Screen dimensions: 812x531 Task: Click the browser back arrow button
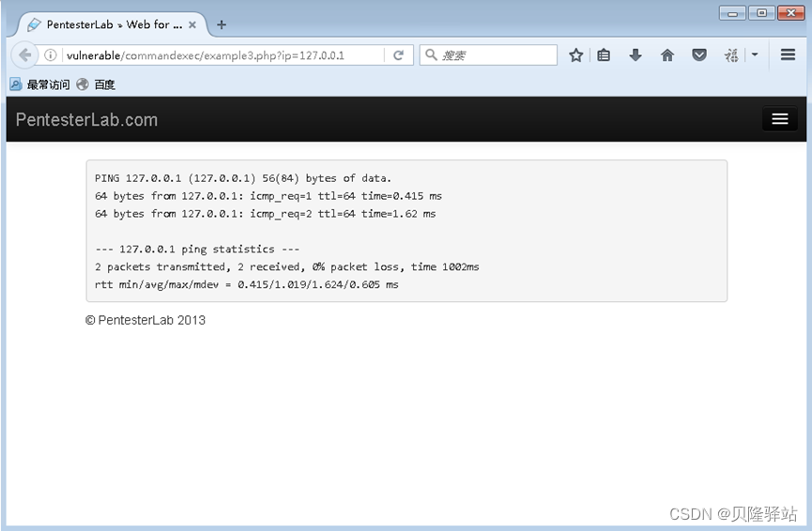(24, 54)
